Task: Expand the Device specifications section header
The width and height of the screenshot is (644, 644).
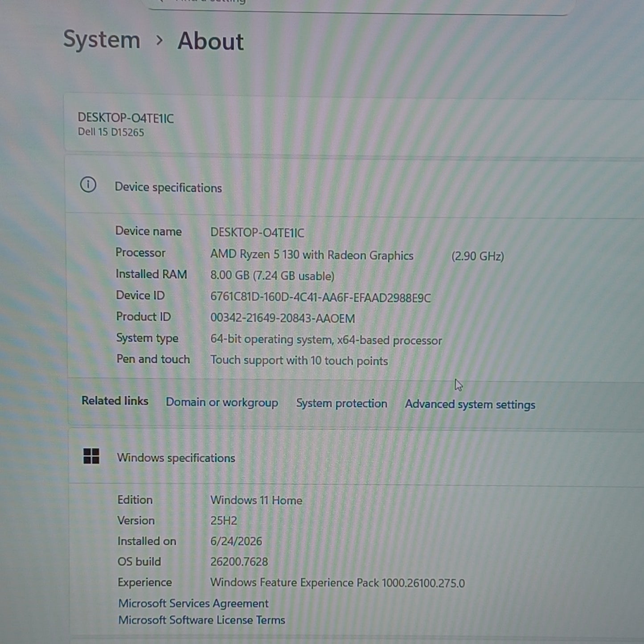Action: 354,187
